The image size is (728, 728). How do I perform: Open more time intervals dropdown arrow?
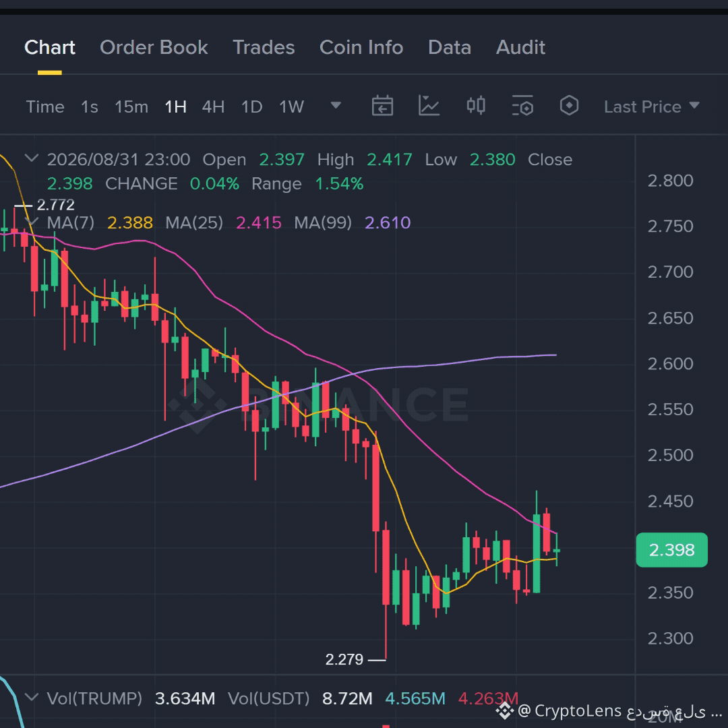point(336,105)
